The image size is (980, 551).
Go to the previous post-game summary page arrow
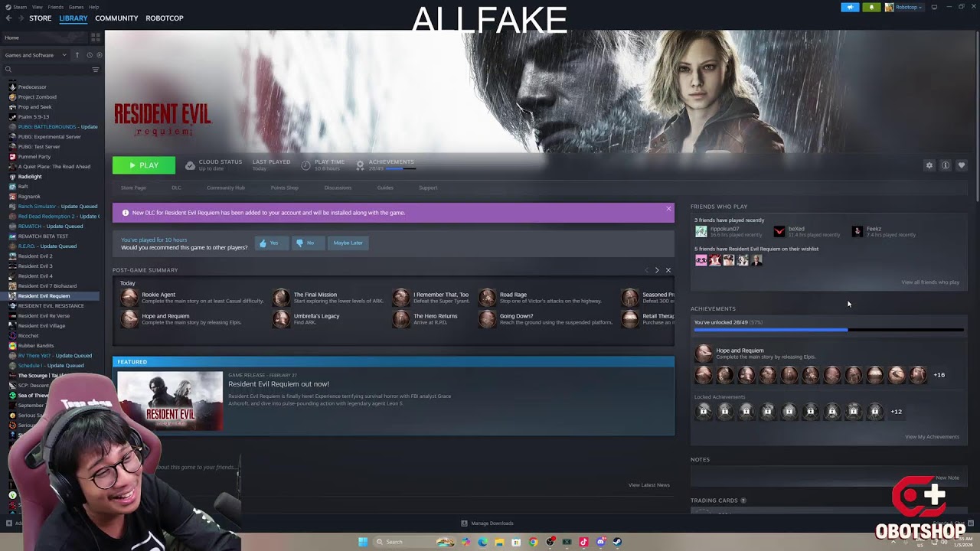(646, 270)
